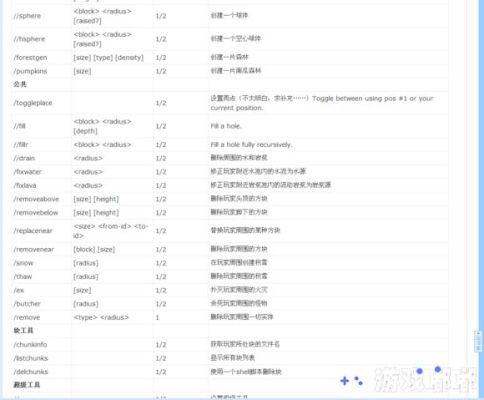
Task: Click the //fillr command name
Action: (21, 145)
